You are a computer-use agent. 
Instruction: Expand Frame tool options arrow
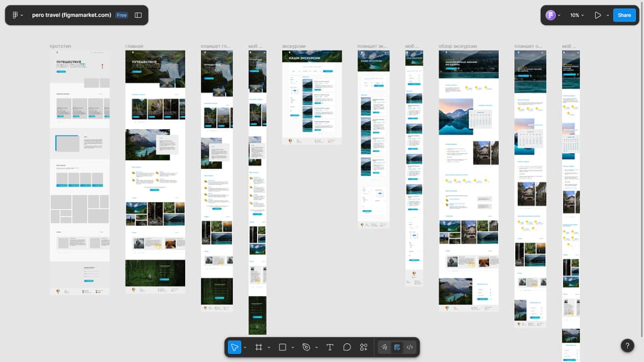point(269,348)
